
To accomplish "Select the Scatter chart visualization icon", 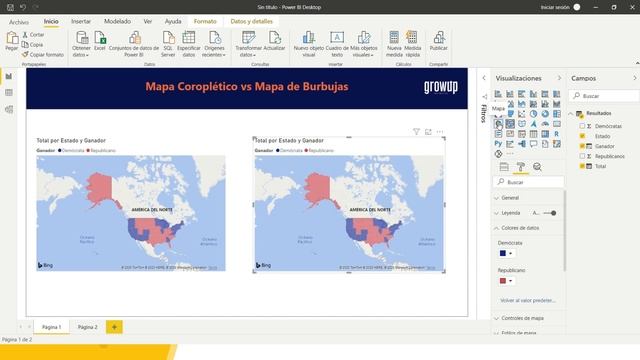I will (x=522, y=114).
